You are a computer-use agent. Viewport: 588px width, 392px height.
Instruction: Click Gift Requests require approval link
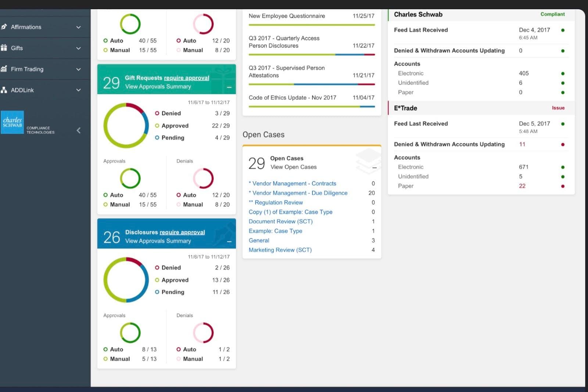(x=186, y=78)
